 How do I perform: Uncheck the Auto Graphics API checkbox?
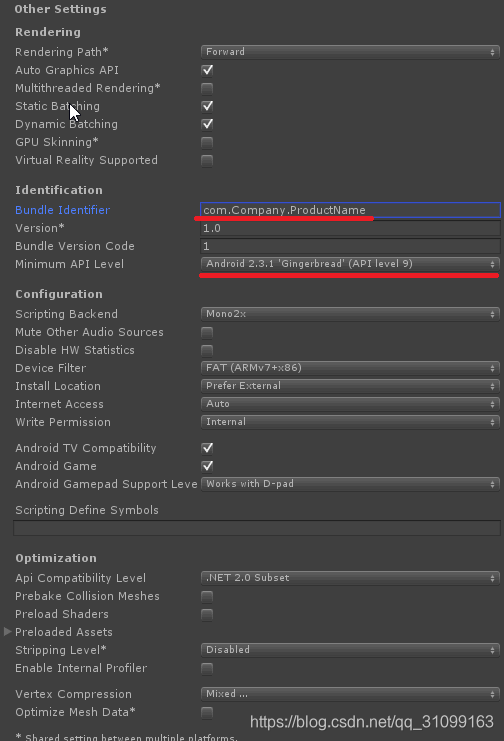click(207, 70)
